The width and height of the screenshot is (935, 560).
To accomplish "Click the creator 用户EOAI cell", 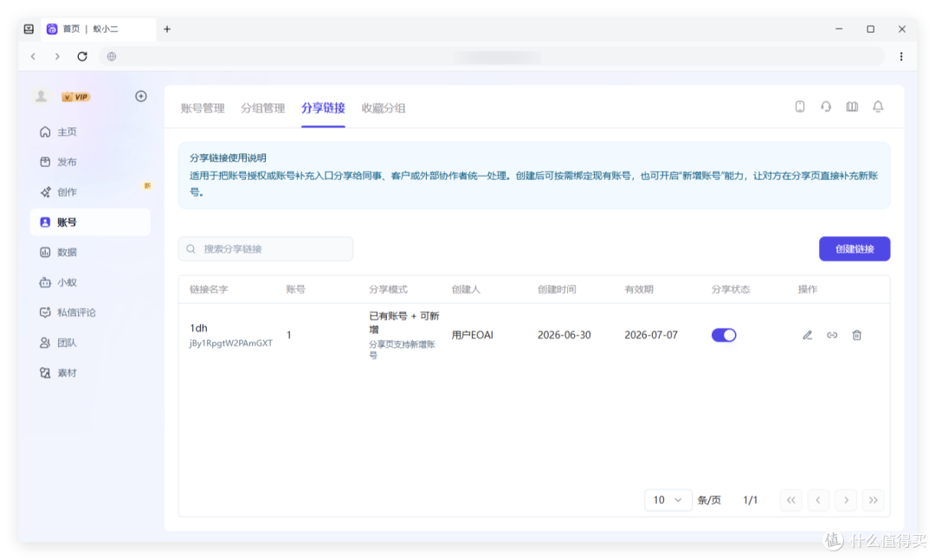I will (x=473, y=335).
